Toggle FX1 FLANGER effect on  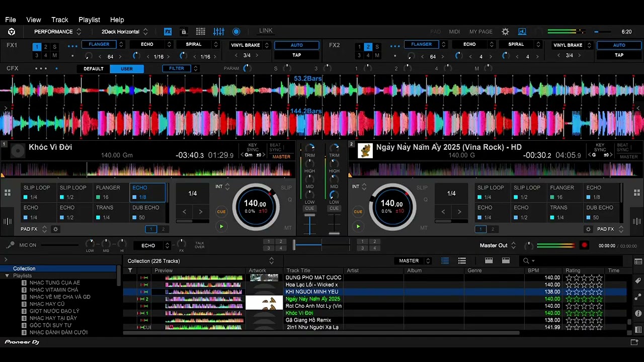(x=99, y=44)
